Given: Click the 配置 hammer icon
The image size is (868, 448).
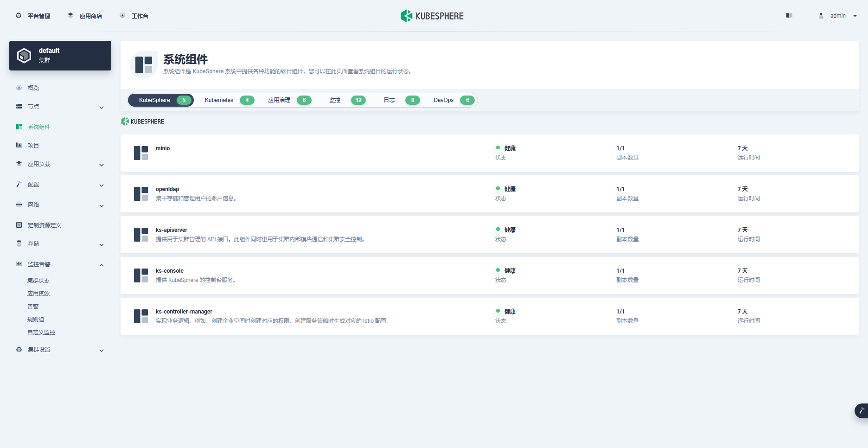Looking at the screenshot, I should click(19, 184).
